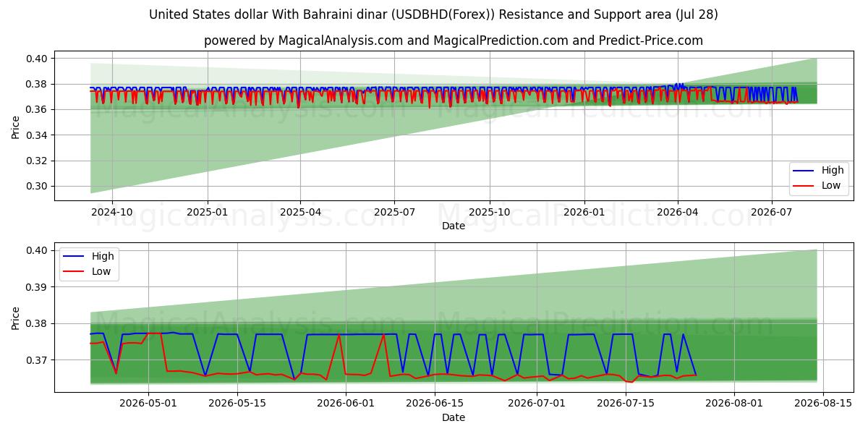Click the '0.34' y-axis tick on top chart
The height and width of the screenshot is (434, 868).
tap(38, 135)
